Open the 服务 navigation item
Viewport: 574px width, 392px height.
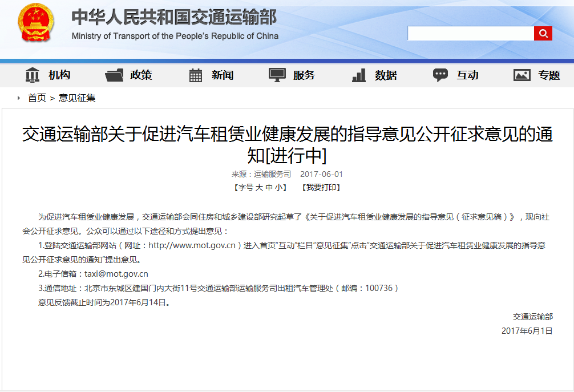click(x=304, y=75)
